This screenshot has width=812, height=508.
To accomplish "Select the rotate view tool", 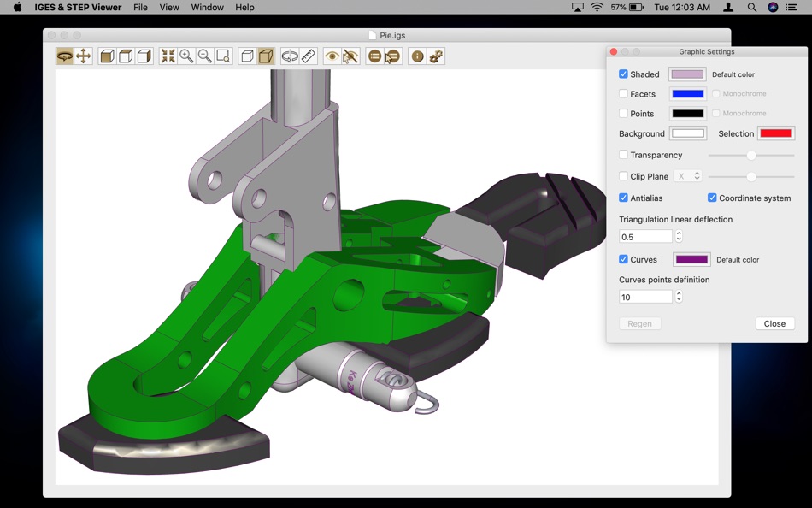I will [65, 56].
